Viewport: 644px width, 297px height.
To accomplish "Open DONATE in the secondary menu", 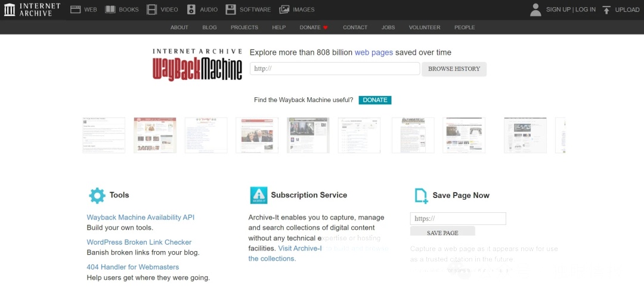I will (310, 27).
